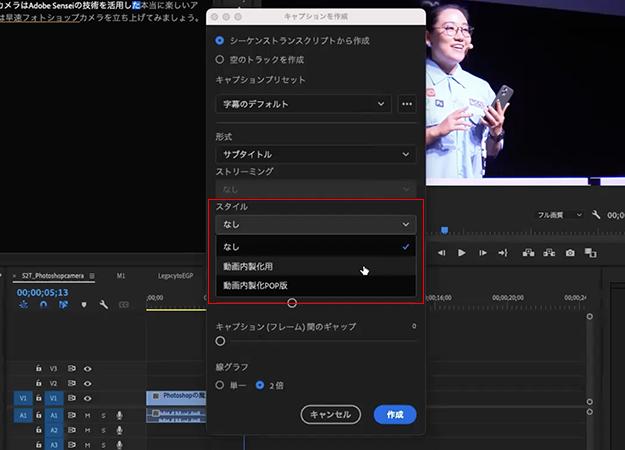The height and width of the screenshot is (450, 625).
Task: Select create from sequence transcript radio
Action: pyautogui.click(x=220, y=40)
